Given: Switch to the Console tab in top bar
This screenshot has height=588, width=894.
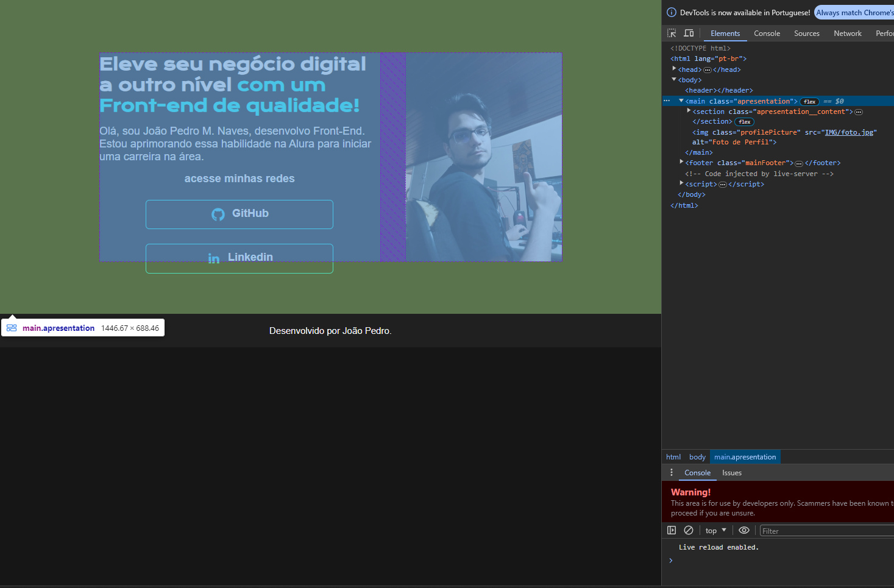Looking at the screenshot, I should pos(767,34).
